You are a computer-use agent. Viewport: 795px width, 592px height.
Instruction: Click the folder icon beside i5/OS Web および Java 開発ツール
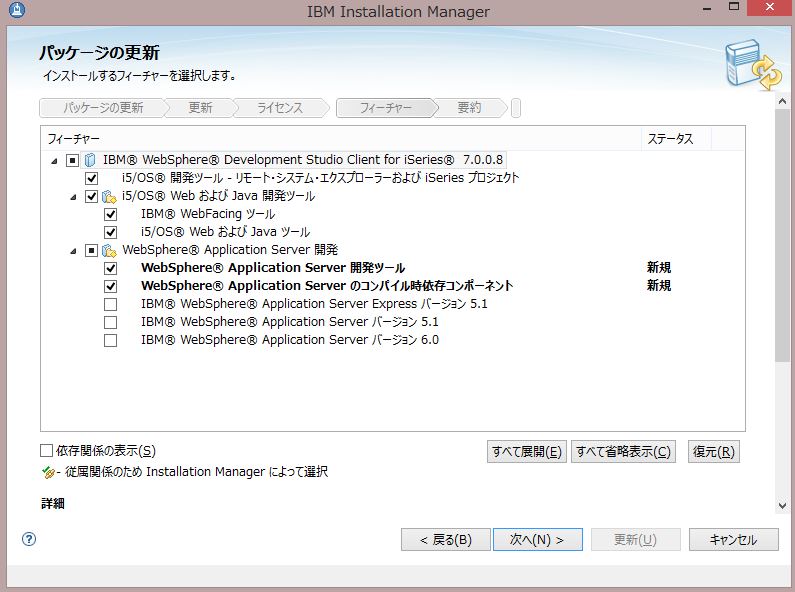(x=109, y=196)
